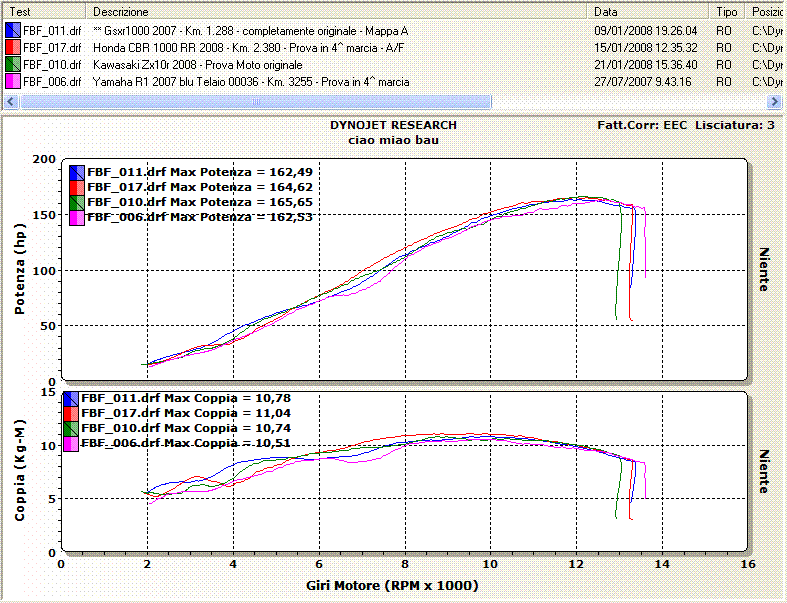The height and width of the screenshot is (603, 787).
Task: Click the red file icon for FBF_017.drf
Action: (13, 48)
